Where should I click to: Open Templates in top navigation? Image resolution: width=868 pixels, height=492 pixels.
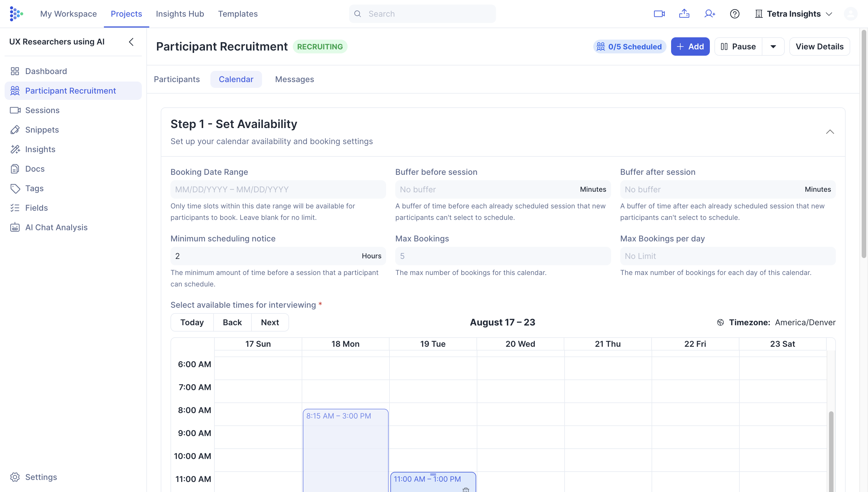click(238, 14)
